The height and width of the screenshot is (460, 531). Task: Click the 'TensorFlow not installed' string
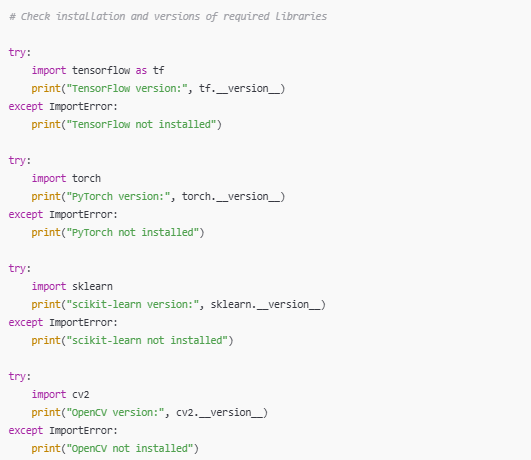141,124
